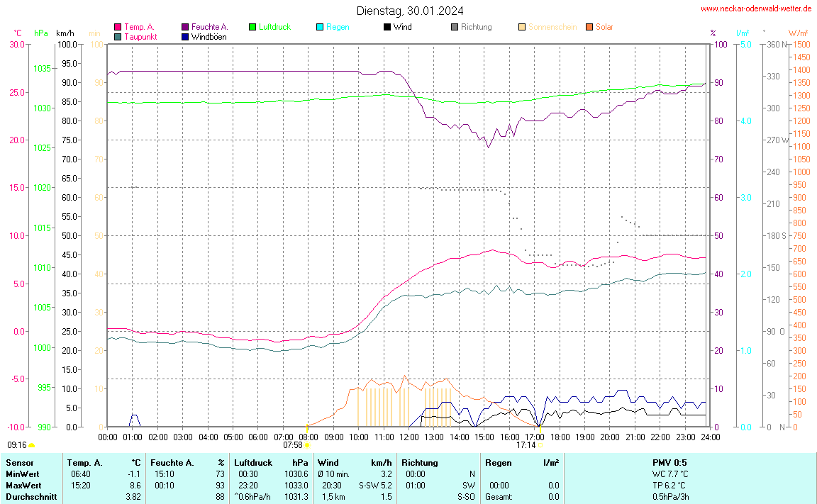The height and width of the screenshot is (504, 817).
Task: Select the gray Richtung legend square
Action: (455, 27)
